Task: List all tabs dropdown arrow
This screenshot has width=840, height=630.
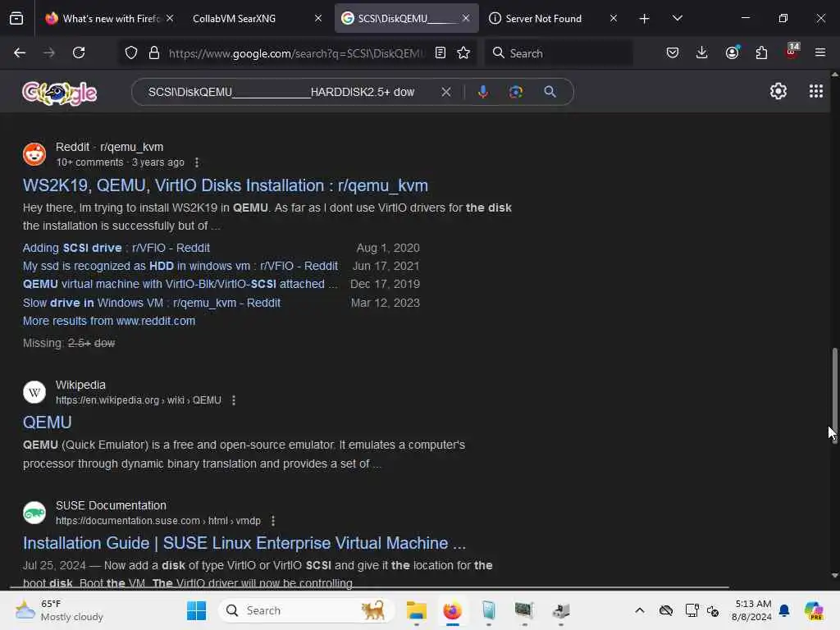Action: tap(677, 18)
